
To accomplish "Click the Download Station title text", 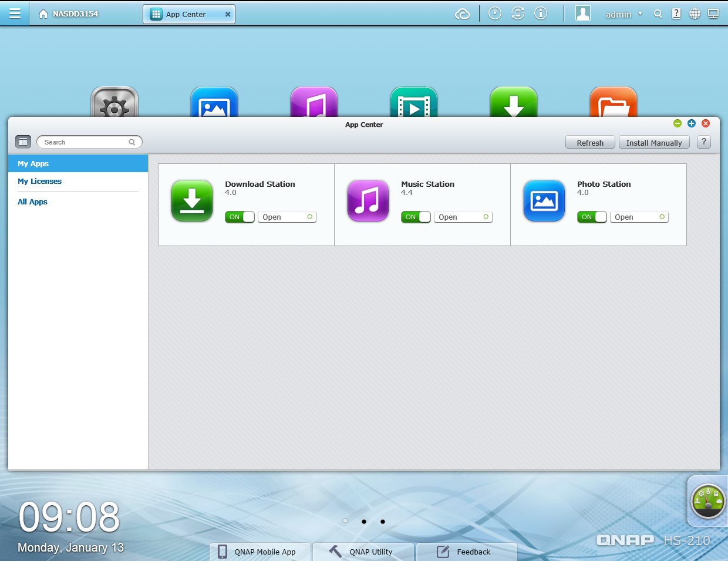I will click(260, 184).
